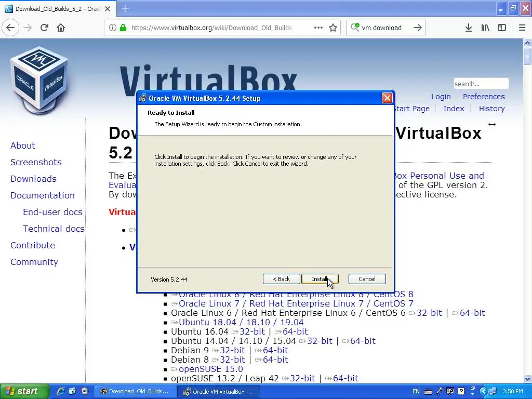Click the help question mark tray icon

point(461,392)
